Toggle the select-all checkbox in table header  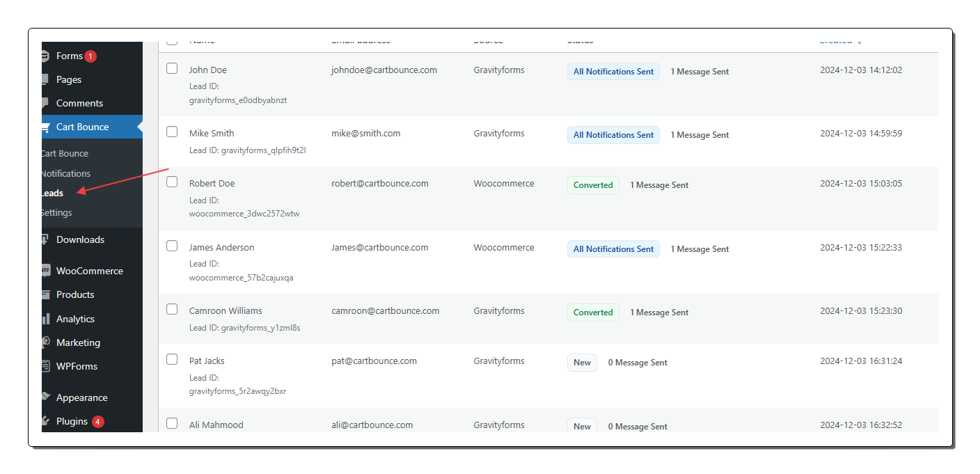tap(172, 41)
